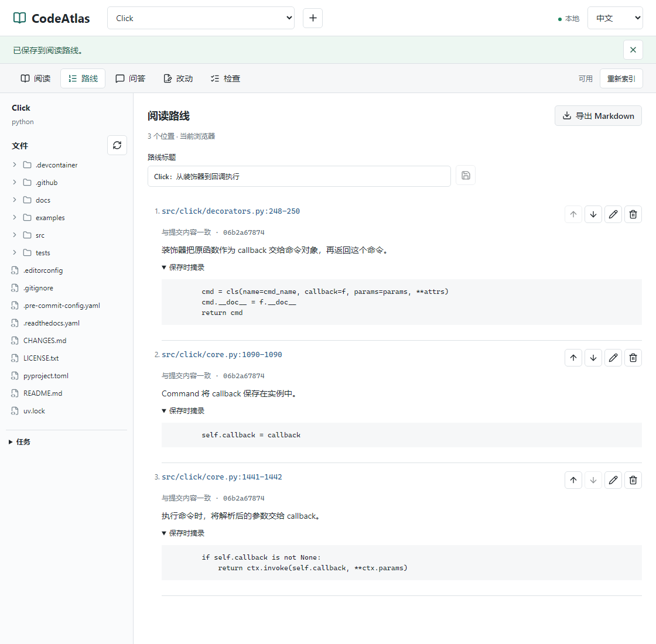The width and height of the screenshot is (656, 644).
Task: Refresh the file tree list
Action: pos(117,145)
